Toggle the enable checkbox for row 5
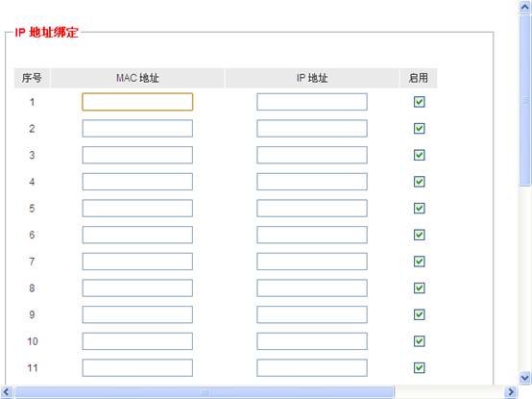This screenshot has width=532, height=399. [420, 209]
